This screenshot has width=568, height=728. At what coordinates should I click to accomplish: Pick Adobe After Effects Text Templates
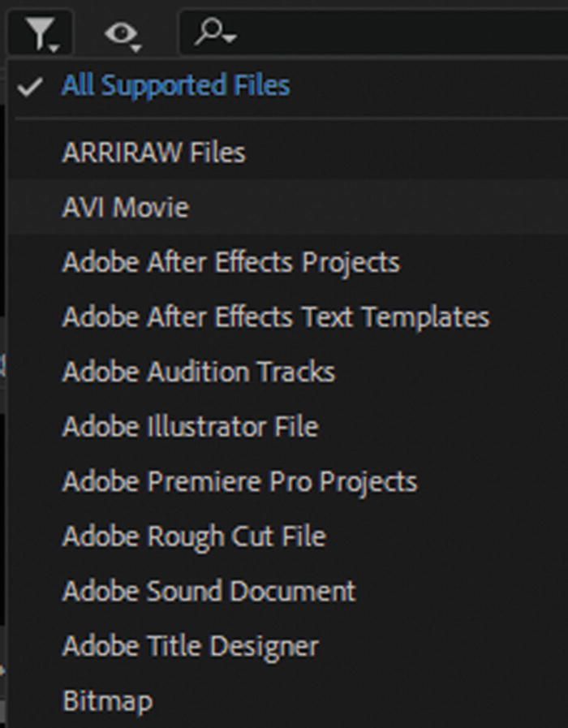click(x=275, y=317)
